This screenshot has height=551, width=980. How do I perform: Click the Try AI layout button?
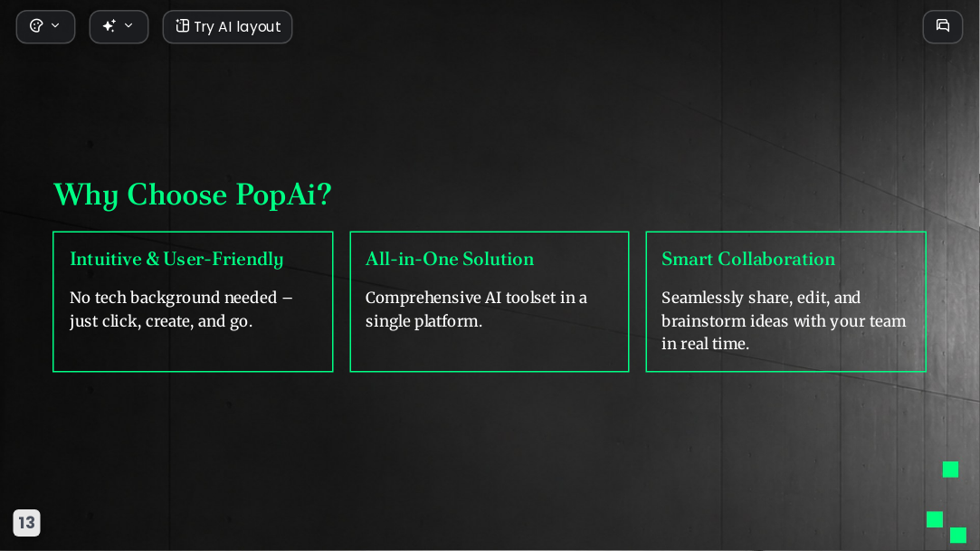[227, 27]
